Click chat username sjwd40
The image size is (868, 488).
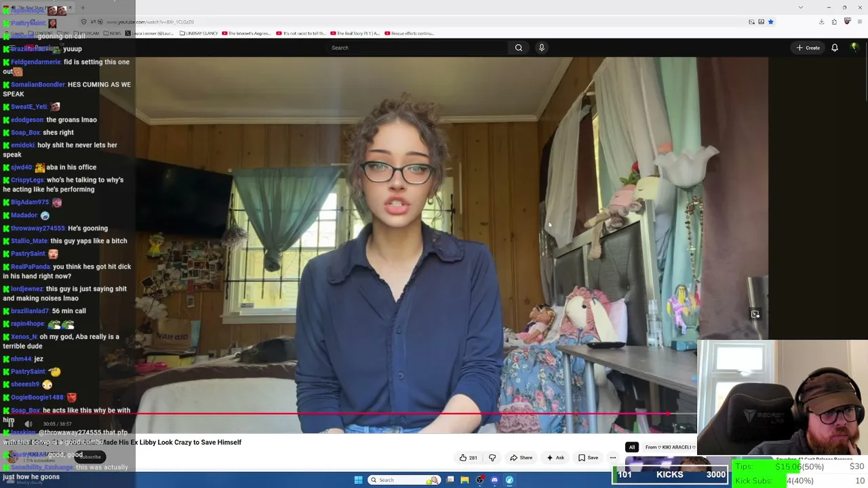pyautogui.click(x=21, y=167)
